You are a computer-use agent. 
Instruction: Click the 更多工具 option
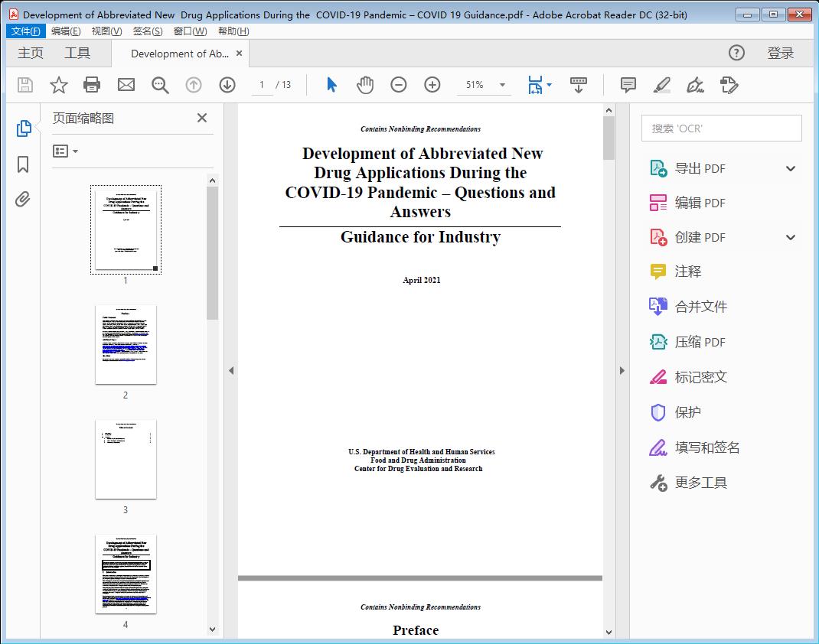coord(701,483)
